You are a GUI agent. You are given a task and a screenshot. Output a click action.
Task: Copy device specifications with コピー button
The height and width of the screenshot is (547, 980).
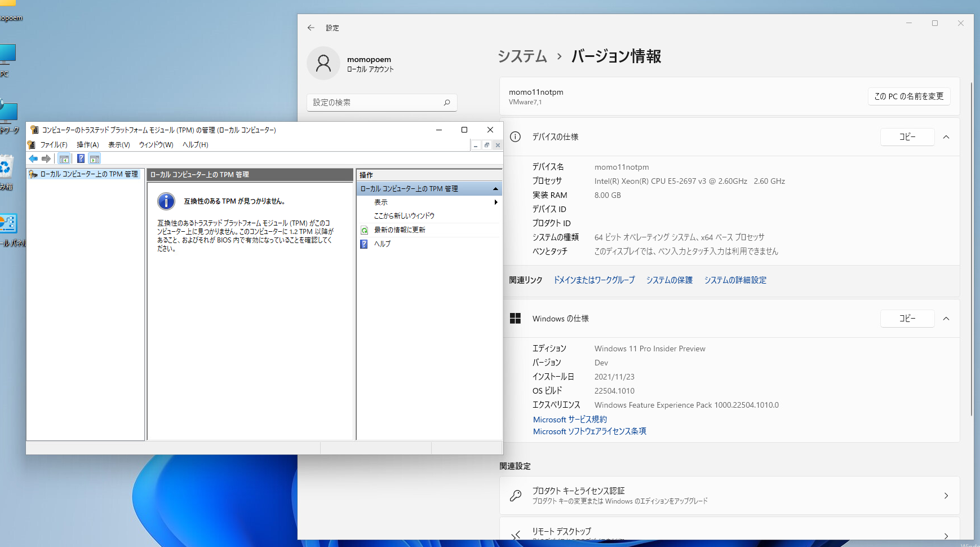907,137
